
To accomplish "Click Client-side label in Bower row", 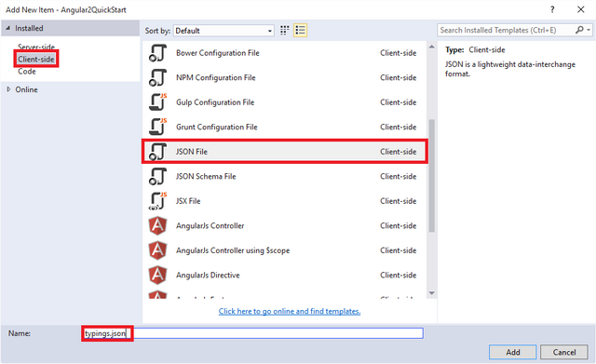I will coord(398,53).
